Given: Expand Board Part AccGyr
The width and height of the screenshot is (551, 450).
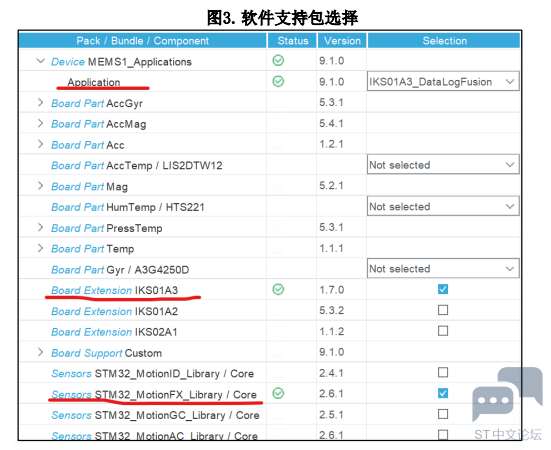Looking at the screenshot, I should tap(40, 103).
